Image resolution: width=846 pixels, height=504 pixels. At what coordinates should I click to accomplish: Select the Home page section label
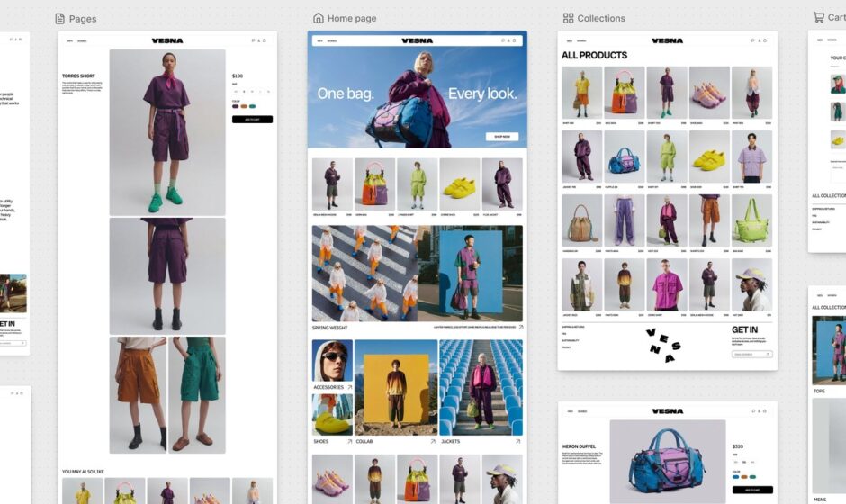[x=352, y=18]
